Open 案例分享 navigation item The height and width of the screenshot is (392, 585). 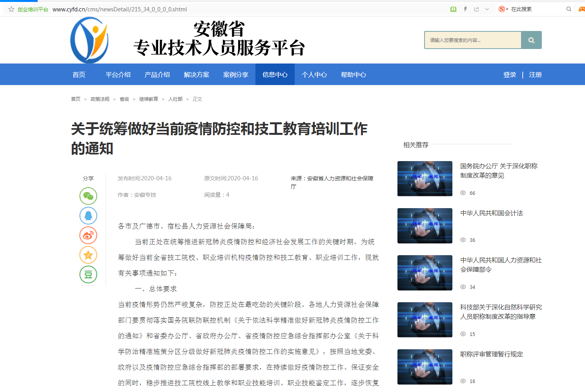(236, 74)
